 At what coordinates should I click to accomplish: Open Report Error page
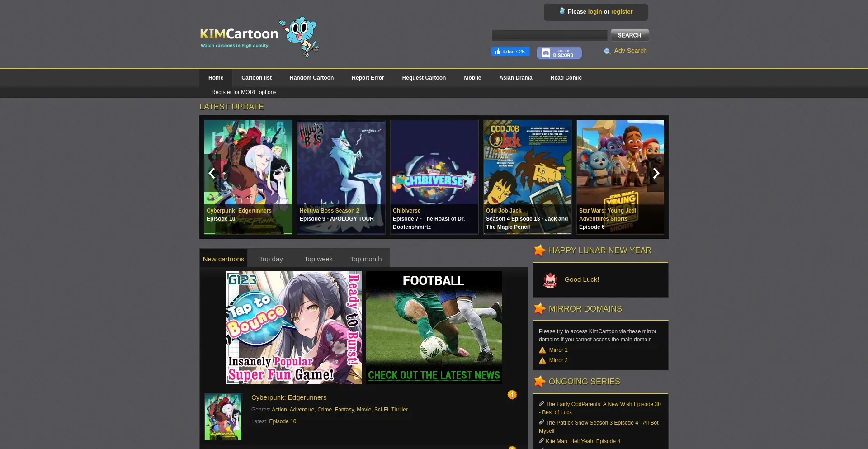368,78
